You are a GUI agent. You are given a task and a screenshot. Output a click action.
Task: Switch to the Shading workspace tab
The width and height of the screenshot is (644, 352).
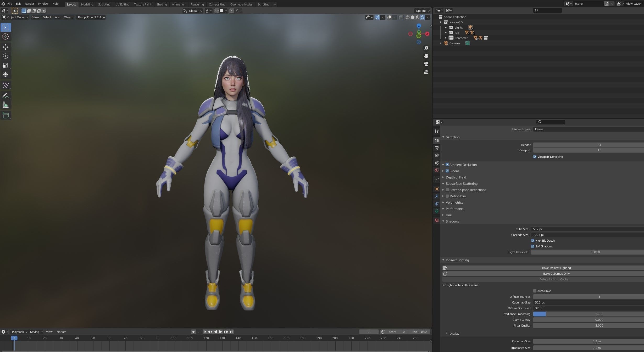[162, 4]
